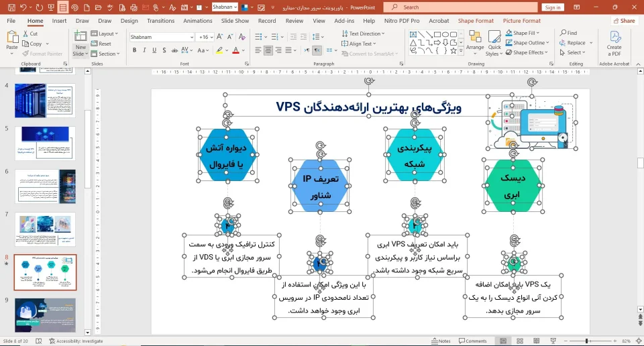The height and width of the screenshot is (346, 644).
Task: Expand the shapes gallery more arrow
Action: pos(461,51)
